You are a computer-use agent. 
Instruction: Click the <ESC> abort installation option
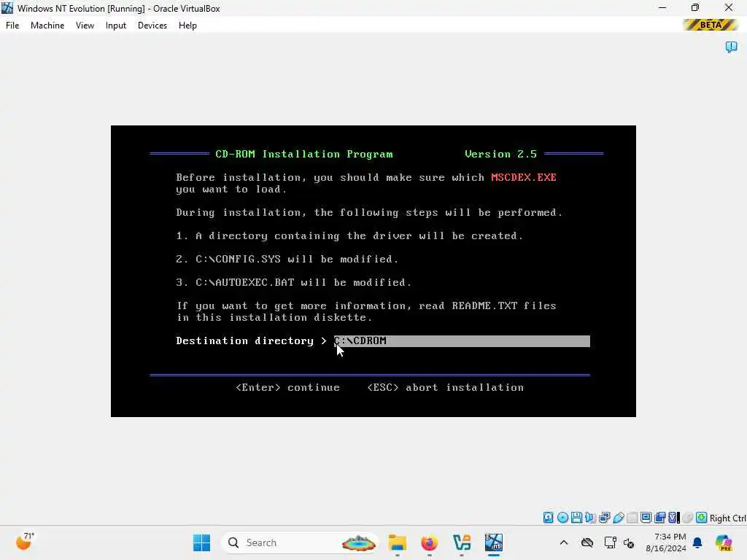tap(446, 388)
